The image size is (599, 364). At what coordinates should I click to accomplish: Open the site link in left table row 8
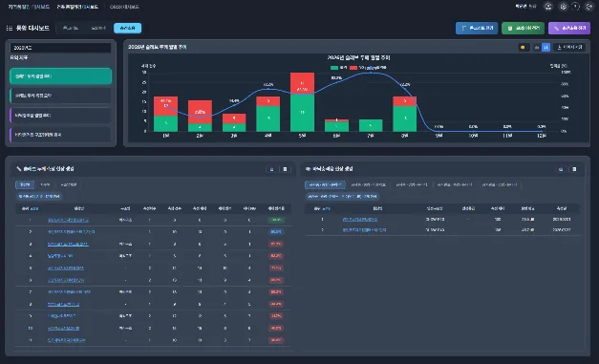tap(63, 305)
